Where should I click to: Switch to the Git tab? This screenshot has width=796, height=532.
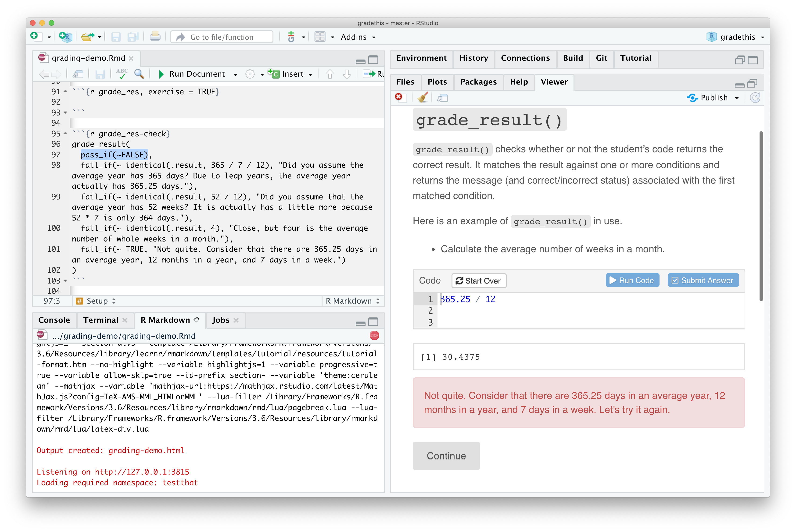tap(601, 58)
